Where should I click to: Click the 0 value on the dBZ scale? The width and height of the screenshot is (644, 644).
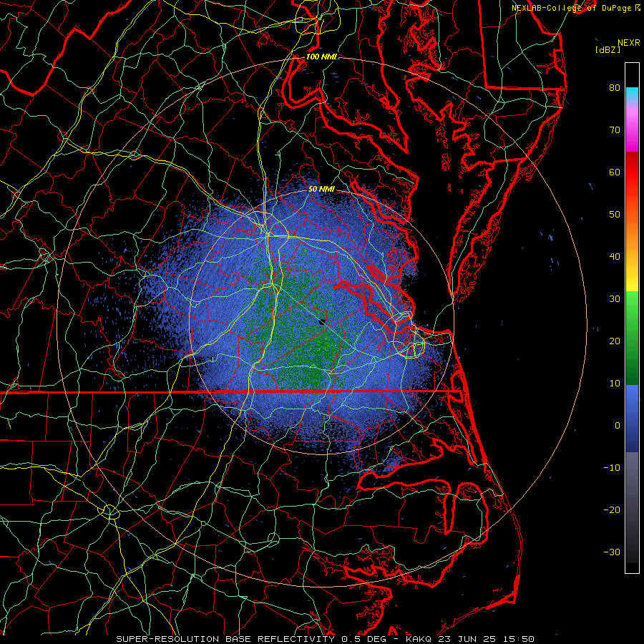point(618,426)
